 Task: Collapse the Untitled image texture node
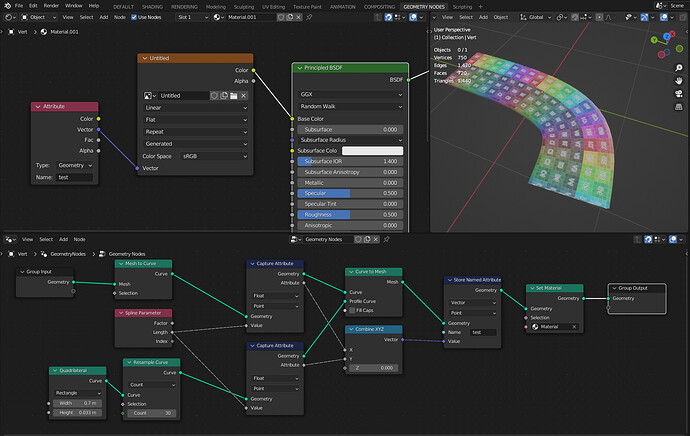(144, 58)
